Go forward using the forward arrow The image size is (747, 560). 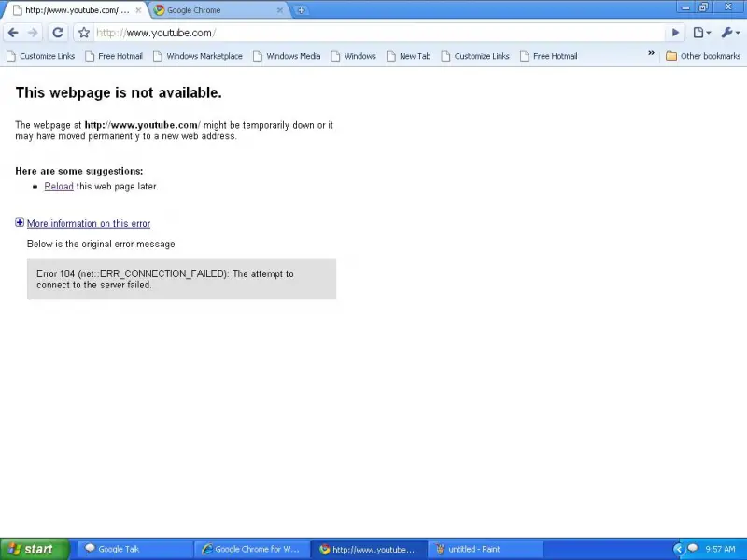click(x=33, y=33)
